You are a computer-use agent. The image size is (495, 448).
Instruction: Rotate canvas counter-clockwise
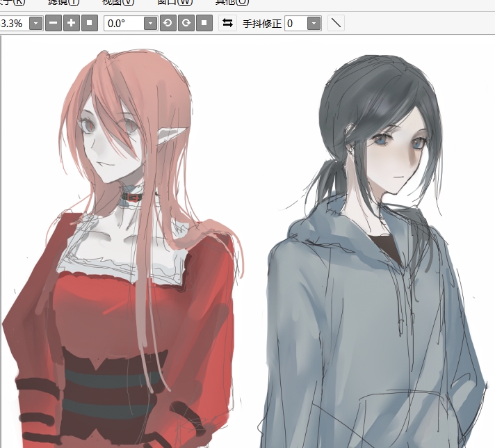pos(168,23)
